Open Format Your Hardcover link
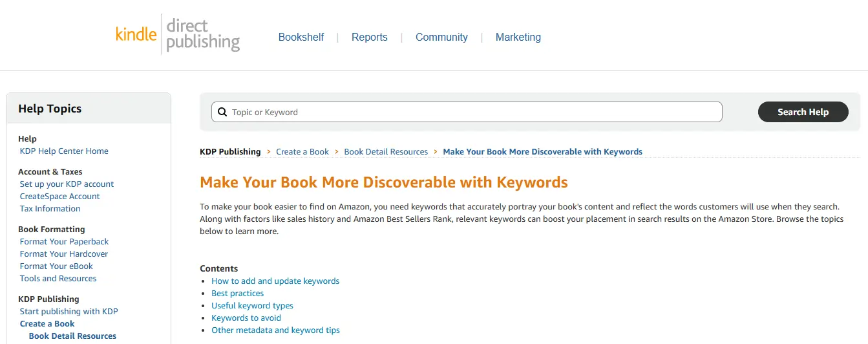The height and width of the screenshot is (344, 868). (64, 253)
